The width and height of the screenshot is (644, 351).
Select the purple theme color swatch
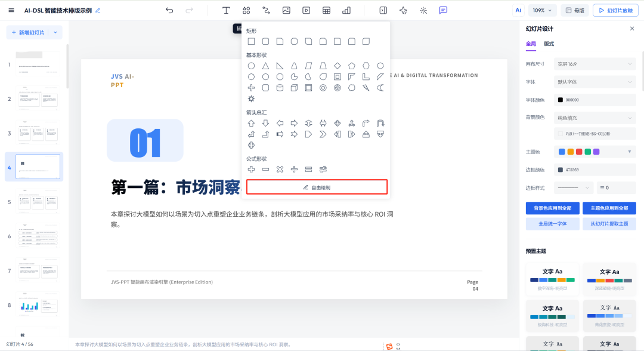tap(596, 152)
